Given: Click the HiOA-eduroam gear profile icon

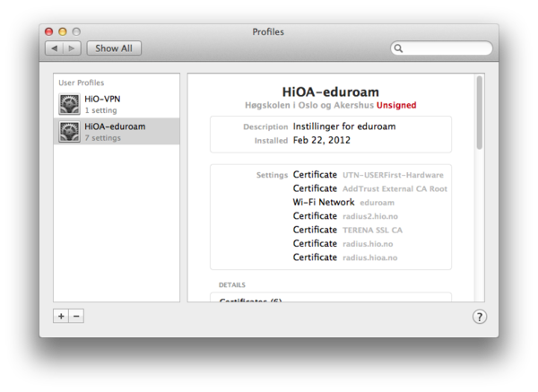Looking at the screenshot, I should click(x=69, y=132).
